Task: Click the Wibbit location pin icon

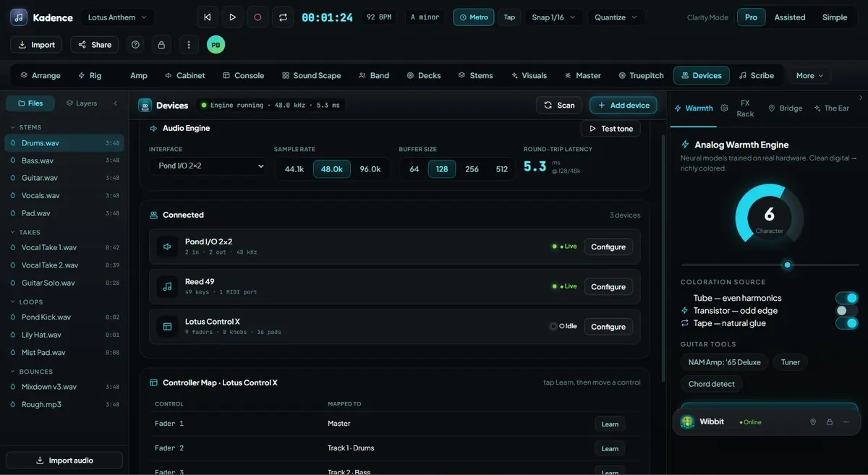Action: tap(813, 421)
